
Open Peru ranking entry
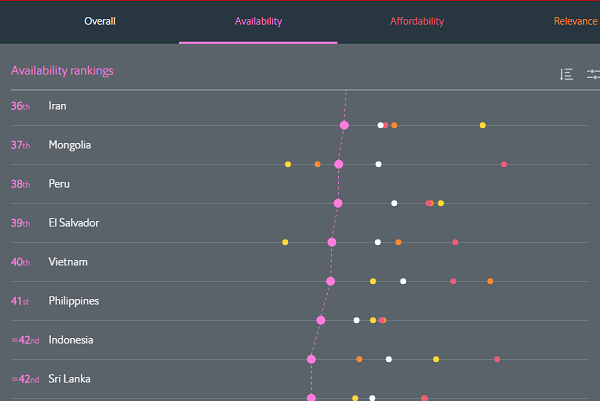click(60, 184)
